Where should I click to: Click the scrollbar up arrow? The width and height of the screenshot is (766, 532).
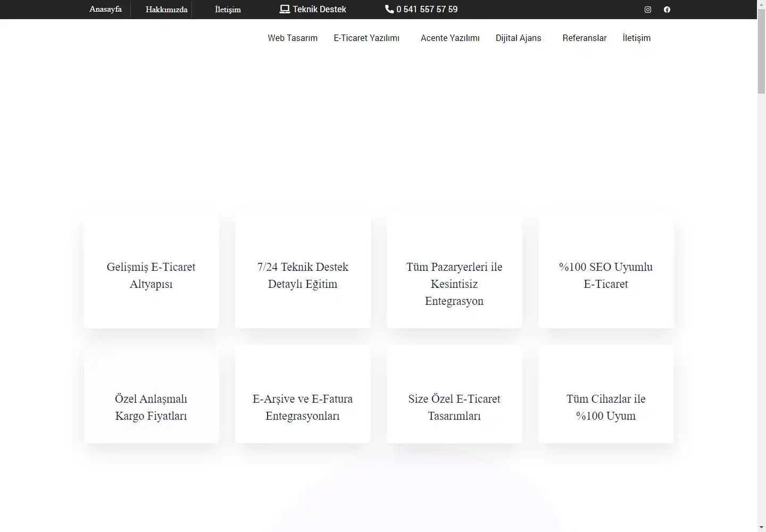pos(761,4)
